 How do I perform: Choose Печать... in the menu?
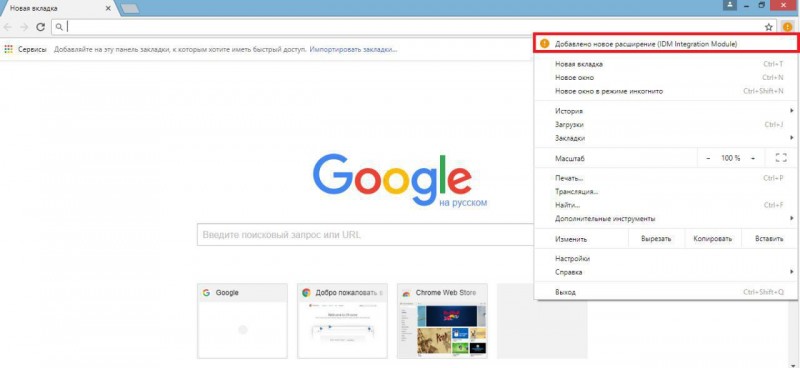tap(666, 178)
